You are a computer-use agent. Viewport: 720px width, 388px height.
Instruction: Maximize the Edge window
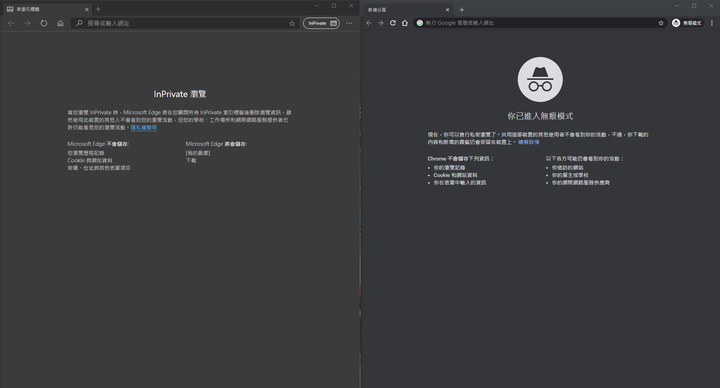click(334, 6)
